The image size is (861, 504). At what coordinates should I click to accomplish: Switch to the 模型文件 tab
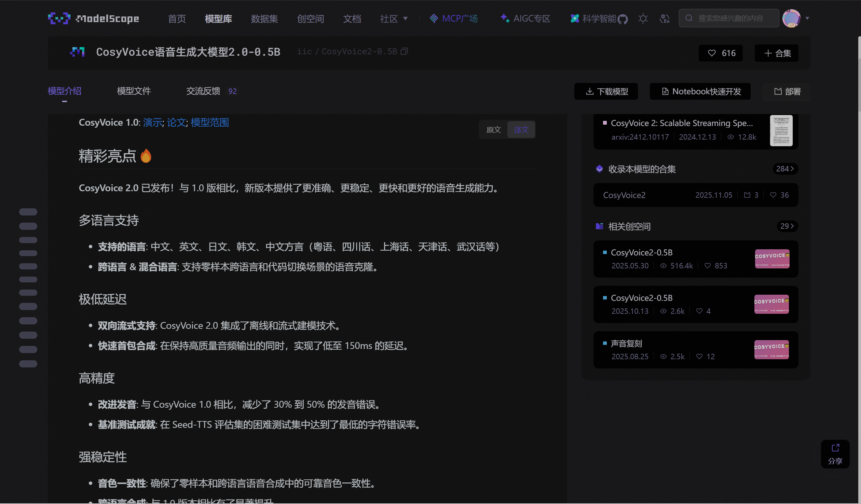[x=134, y=91]
